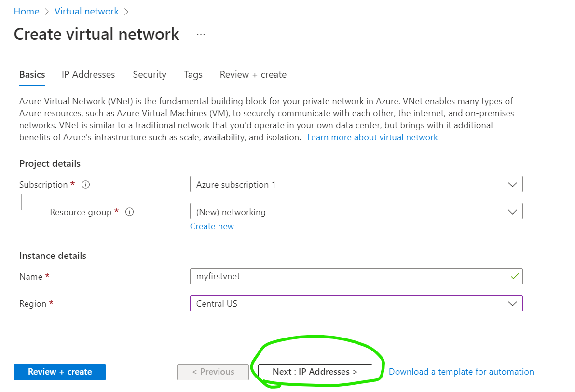This screenshot has width=575, height=392.
Task: Expand the Resource group networking dropdown
Action: (x=356, y=212)
